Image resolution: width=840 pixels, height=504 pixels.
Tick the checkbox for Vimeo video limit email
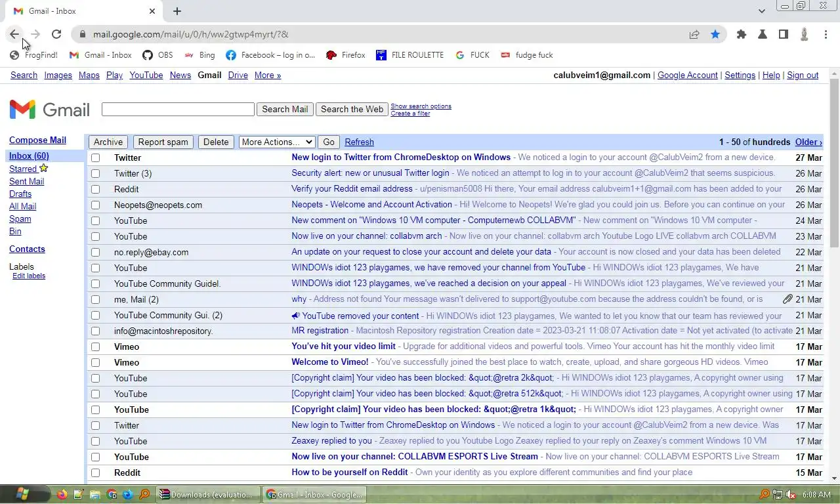click(x=96, y=346)
